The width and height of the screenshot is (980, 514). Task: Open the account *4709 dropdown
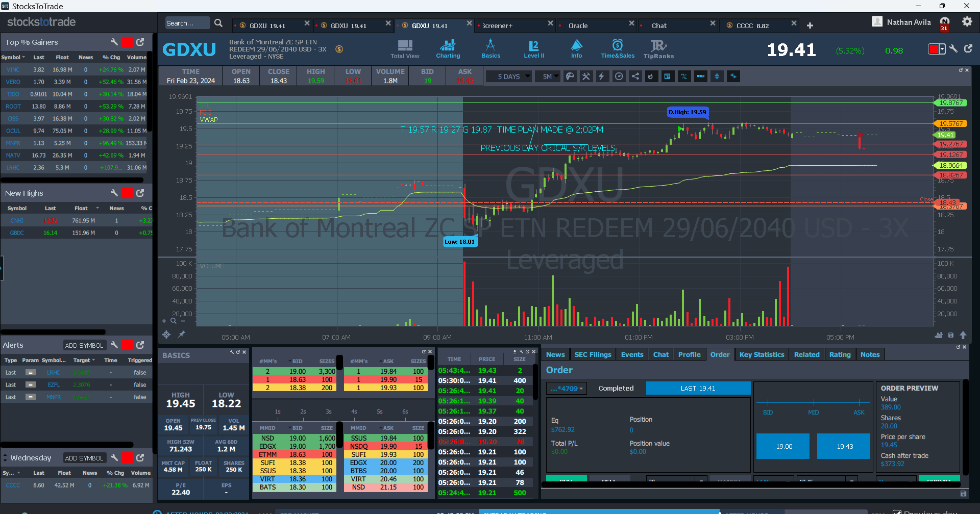click(567, 389)
